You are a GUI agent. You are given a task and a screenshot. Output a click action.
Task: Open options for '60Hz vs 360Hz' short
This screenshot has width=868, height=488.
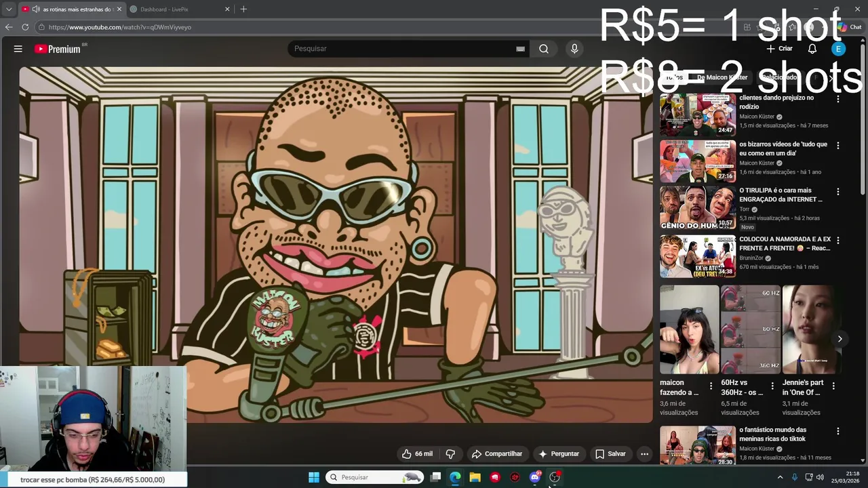(x=772, y=386)
